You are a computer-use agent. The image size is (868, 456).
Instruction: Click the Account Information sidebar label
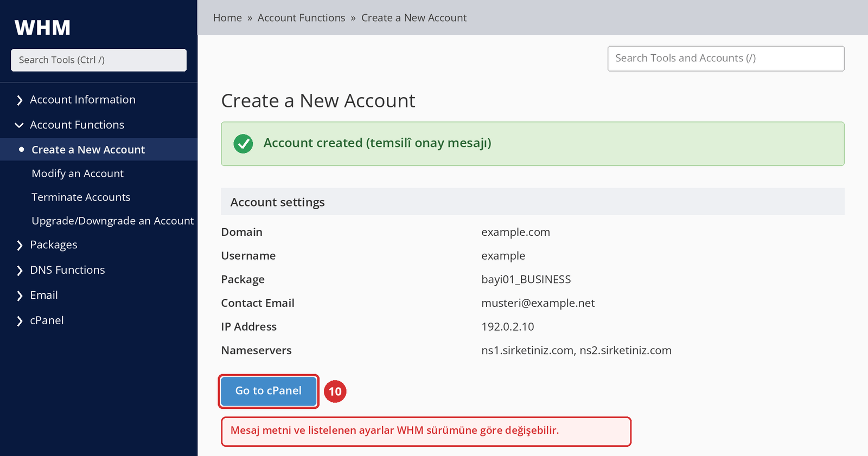click(x=82, y=100)
